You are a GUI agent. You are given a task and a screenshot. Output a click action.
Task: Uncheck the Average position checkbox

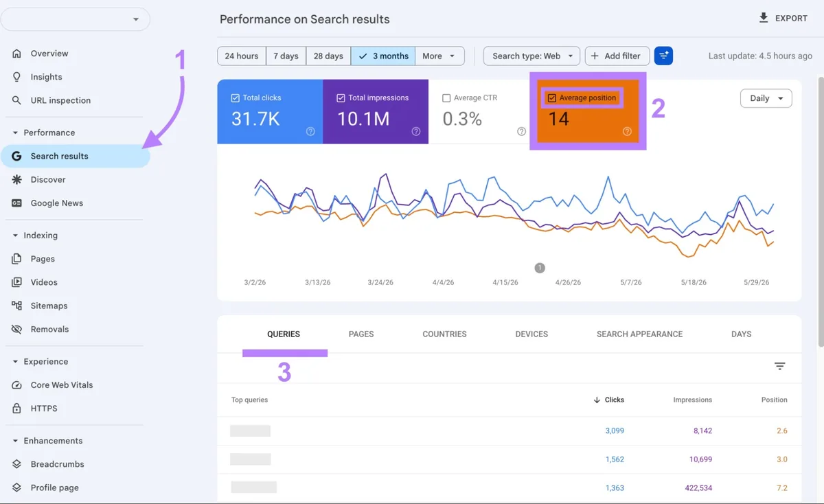point(552,98)
